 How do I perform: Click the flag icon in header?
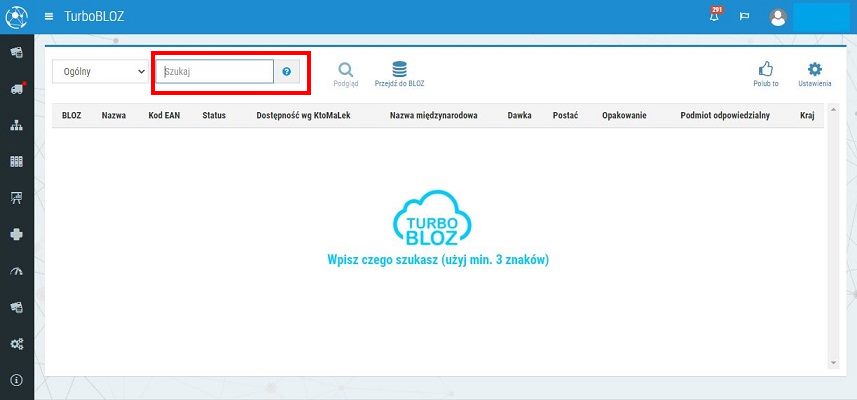click(x=744, y=16)
